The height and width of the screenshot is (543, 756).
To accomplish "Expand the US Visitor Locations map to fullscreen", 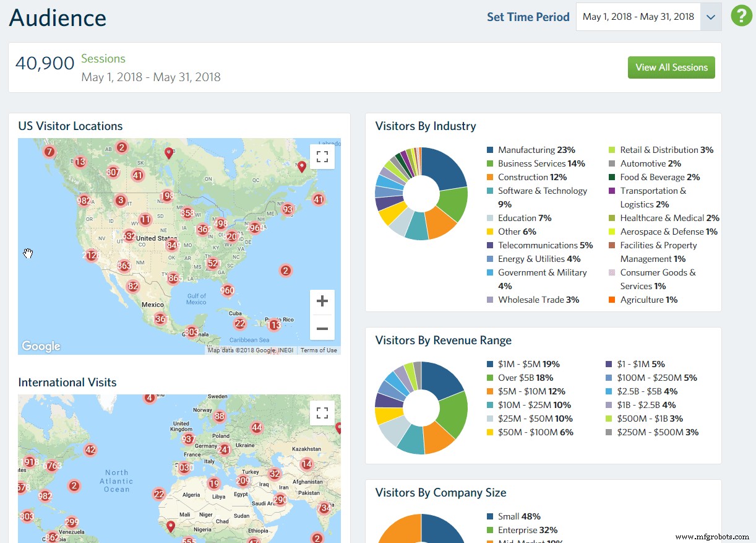I will pyautogui.click(x=322, y=157).
